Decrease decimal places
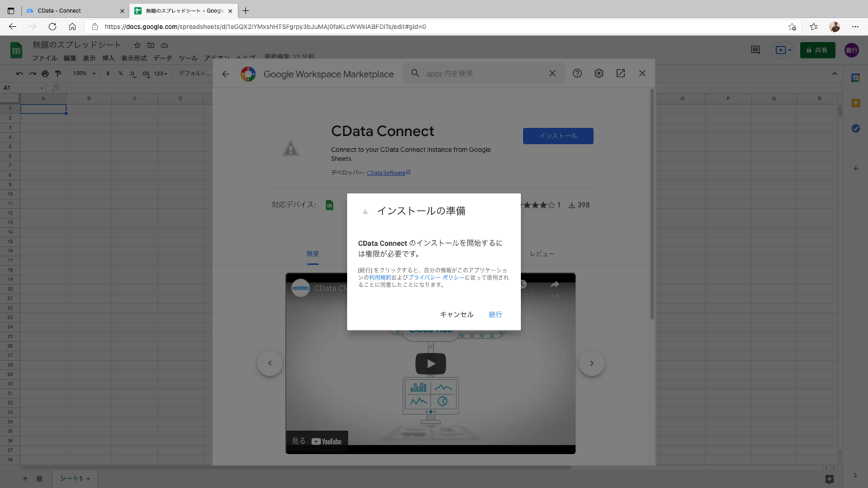This screenshot has width=868, height=488. [132, 74]
